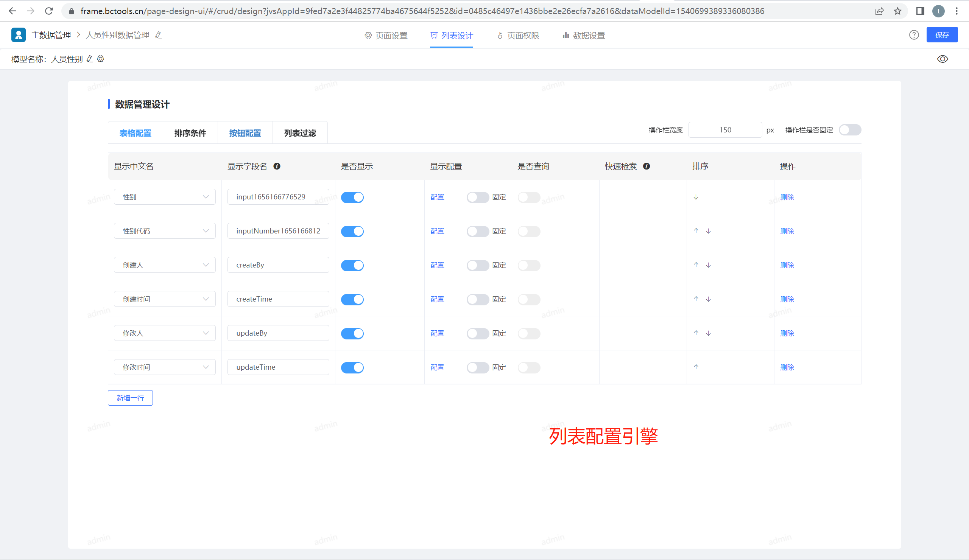Click 主数据管理 breadcrumb
The width and height of the screenshot is (969, 560).
[51, 35]
